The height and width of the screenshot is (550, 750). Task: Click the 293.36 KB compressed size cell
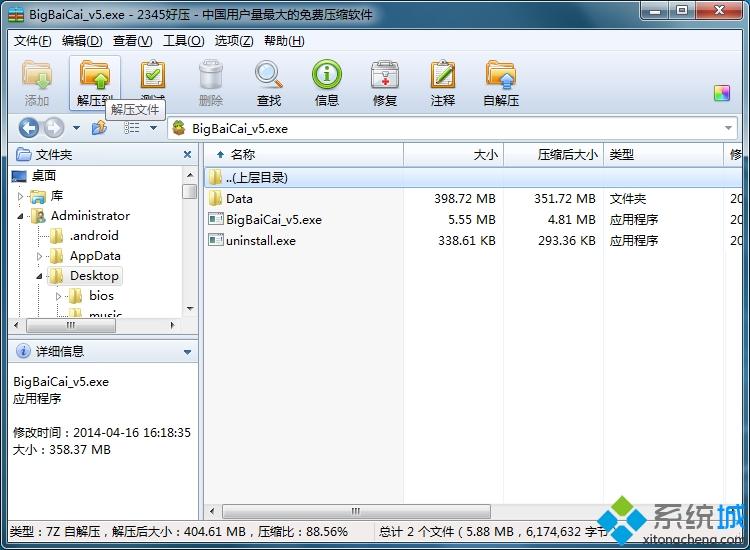pyautogui.click(x=567, y=241)
